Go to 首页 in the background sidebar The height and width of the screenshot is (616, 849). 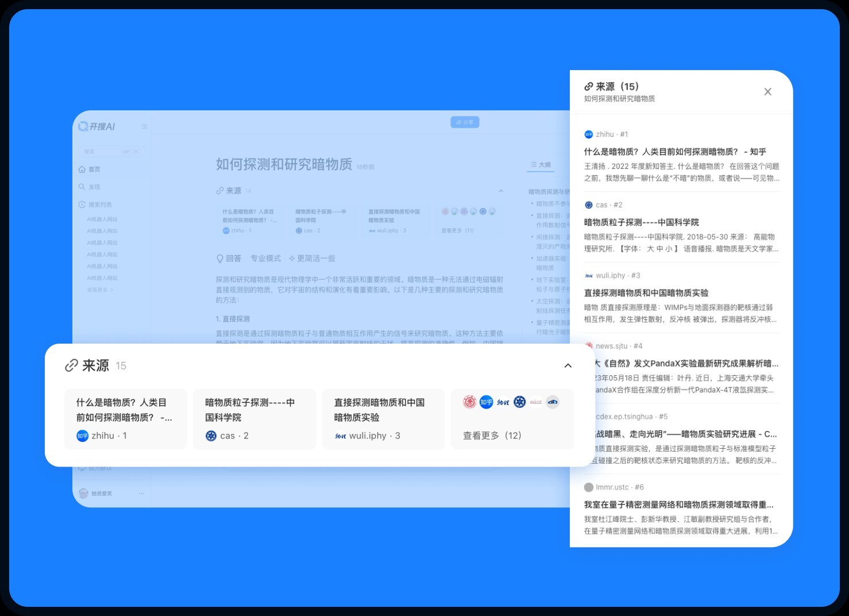click(90, 170)
